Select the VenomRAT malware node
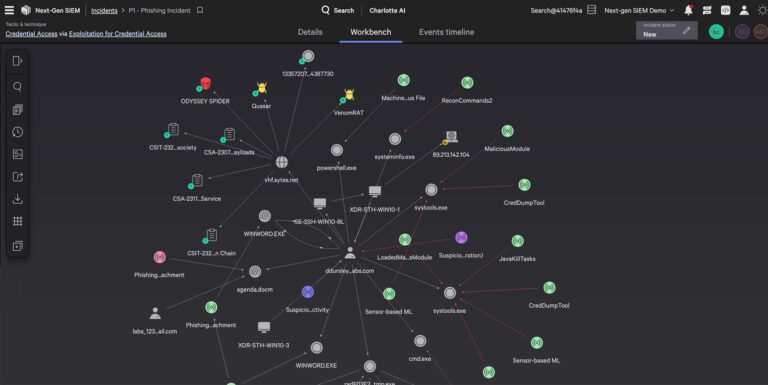This screenshot has height=385, width=768. pos(349,95)
